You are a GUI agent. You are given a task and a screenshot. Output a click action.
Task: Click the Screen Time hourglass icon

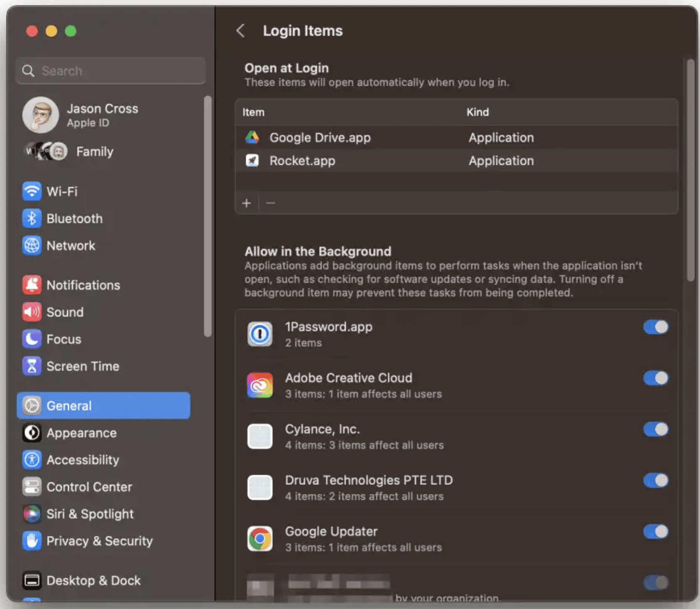32,366
